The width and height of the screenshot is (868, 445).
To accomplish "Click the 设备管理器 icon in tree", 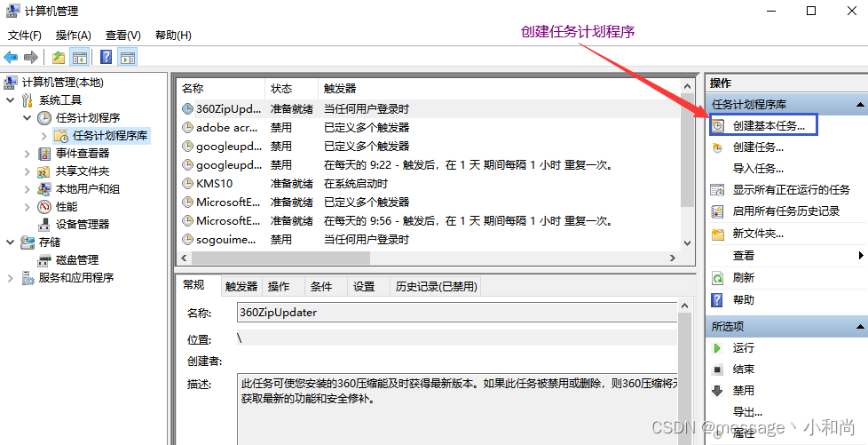I will pyautogui.click(x=44, y=225).
